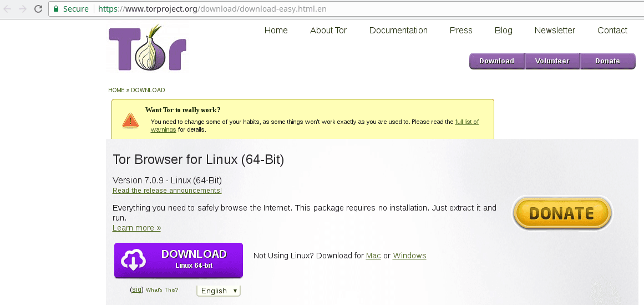The height and width of the screenshot is (305, 644).
Task: Click the browser forward arrow
Action: (x=22, y=9)
